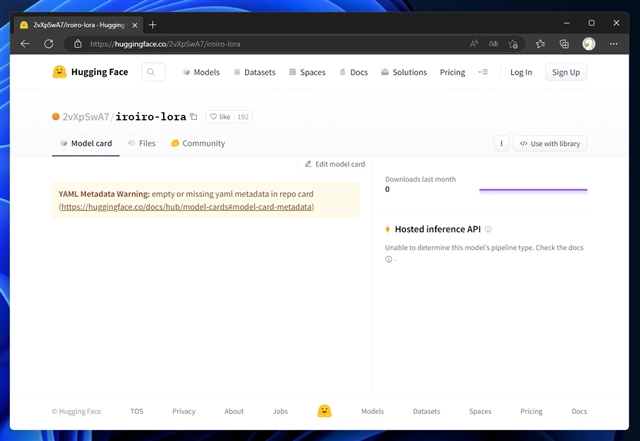
Task: Go back to the previous page
Action: [25, 44]
